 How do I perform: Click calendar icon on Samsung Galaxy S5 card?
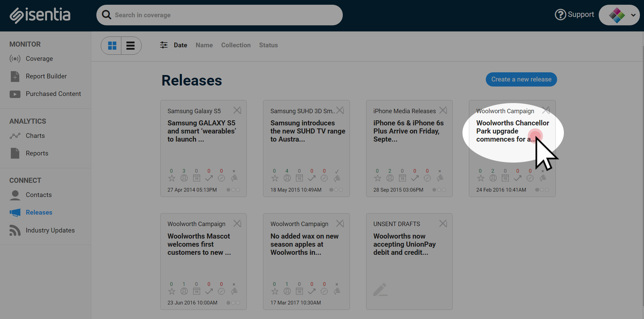click(x=196, y=178)
